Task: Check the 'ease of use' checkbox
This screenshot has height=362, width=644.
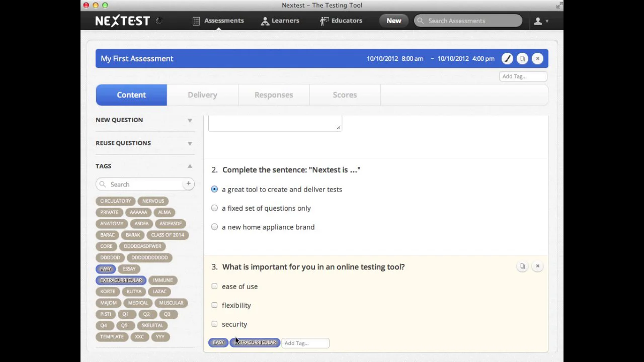Action: pos(214,286)
